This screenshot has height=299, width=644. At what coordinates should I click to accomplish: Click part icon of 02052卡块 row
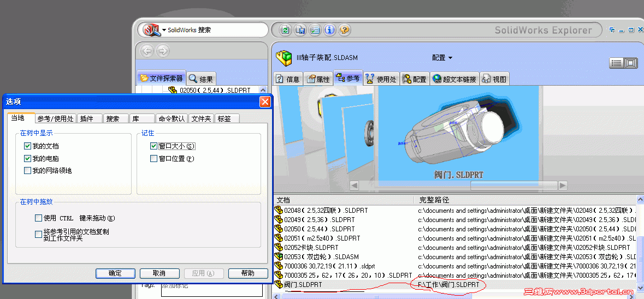tap(279, 247)
